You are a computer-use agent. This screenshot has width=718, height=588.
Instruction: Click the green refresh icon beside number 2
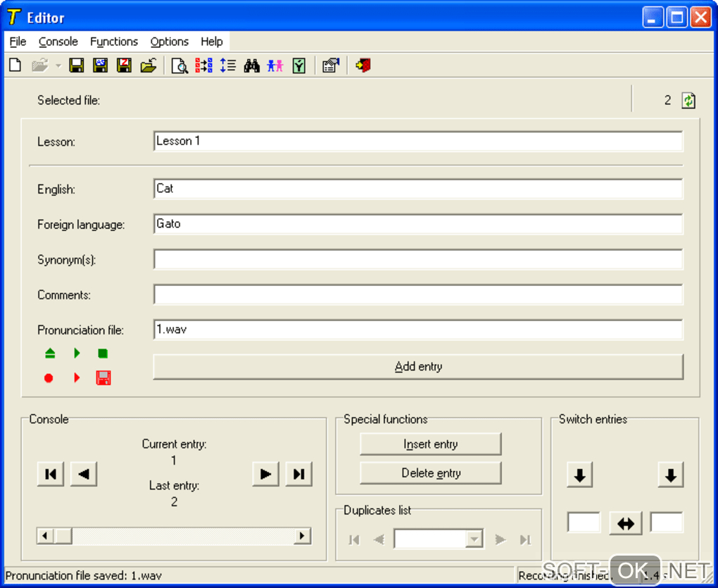click(688, 100)
